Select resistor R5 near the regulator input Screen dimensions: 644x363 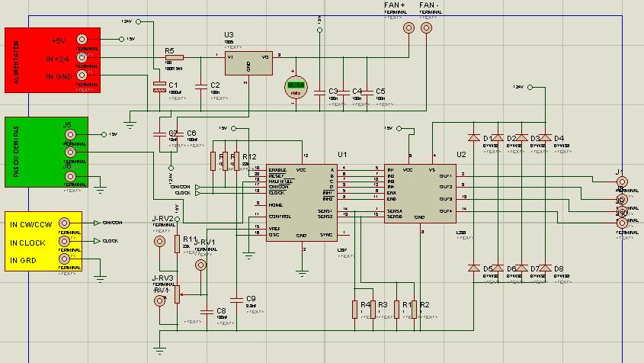[x=174, y=57]
